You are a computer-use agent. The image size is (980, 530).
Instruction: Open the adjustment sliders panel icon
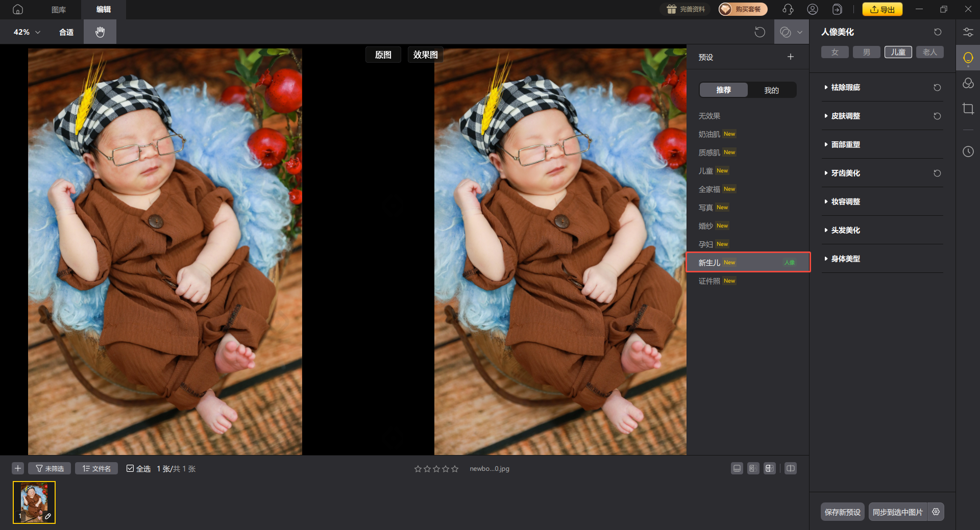point(968,32)
